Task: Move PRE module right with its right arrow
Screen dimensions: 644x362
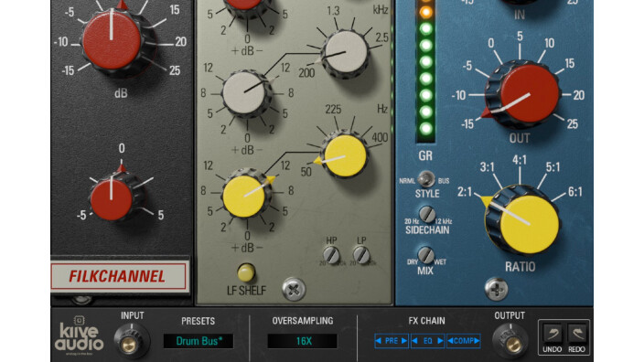Action: click(x=403, y=341)
